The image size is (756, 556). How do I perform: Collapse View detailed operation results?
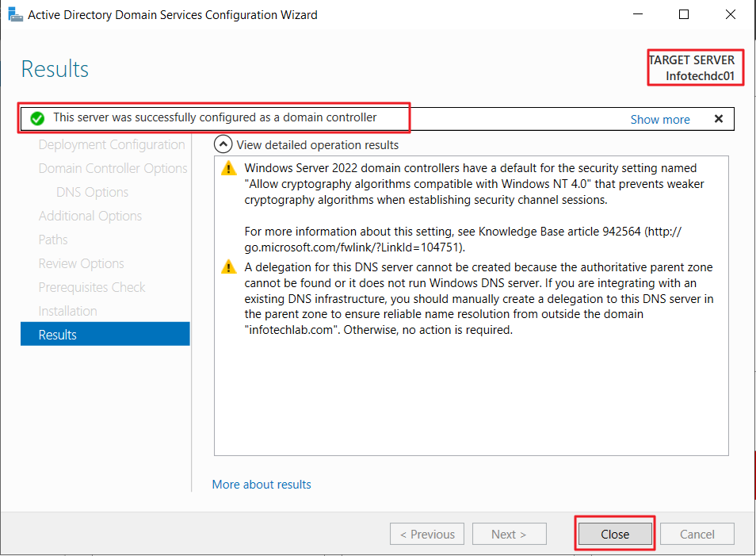(x=223, y=144)
